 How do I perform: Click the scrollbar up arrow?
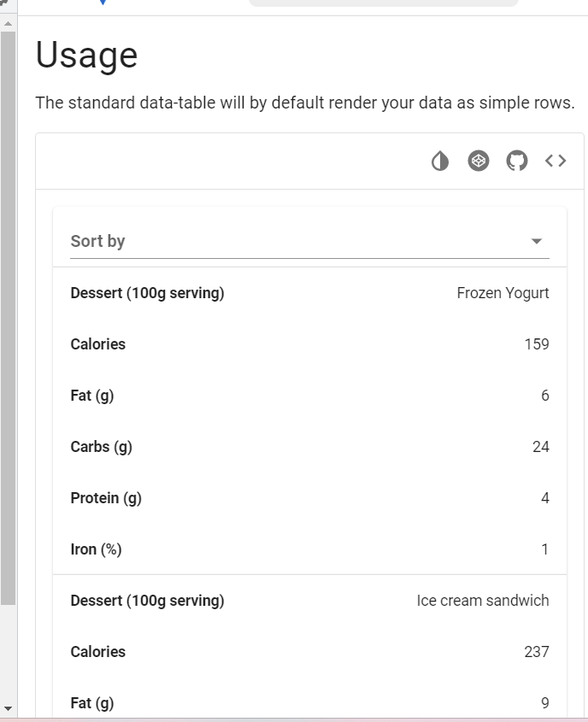pos(9,23)
